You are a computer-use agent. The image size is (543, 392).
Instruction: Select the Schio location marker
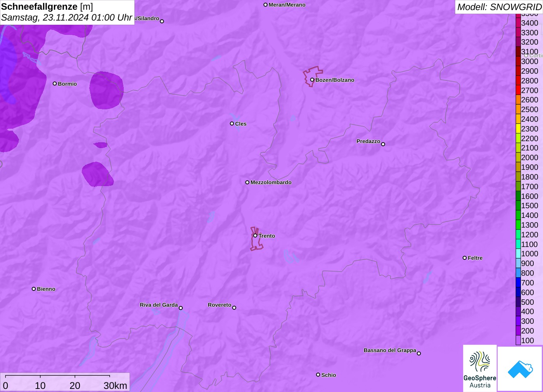(x=318, y=375)
